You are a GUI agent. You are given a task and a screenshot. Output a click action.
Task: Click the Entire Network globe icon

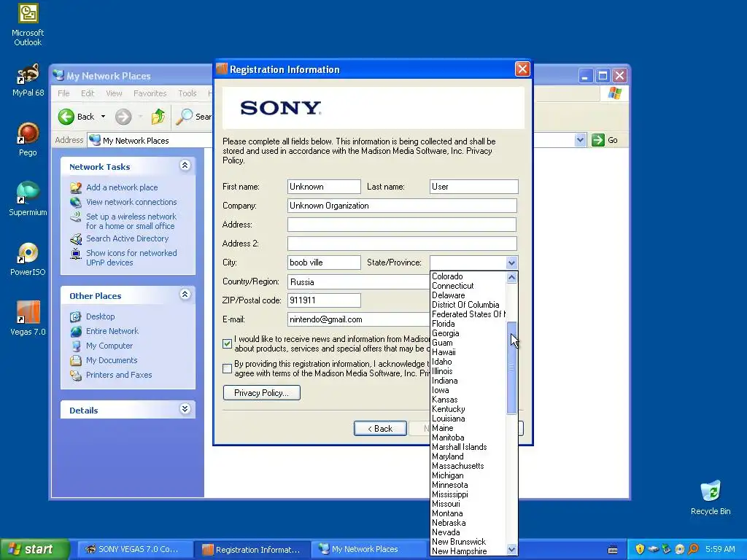(x=76, y=331)
